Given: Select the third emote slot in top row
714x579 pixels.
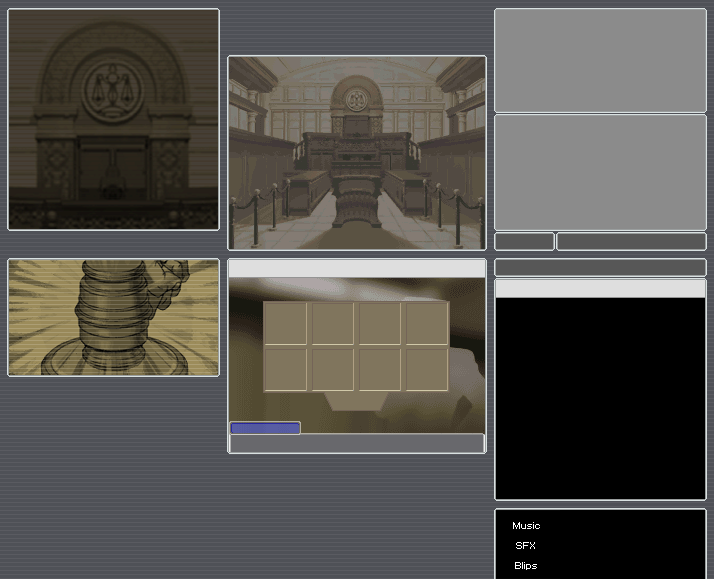Looking at the screenshot, I should pyautogui.click(x=380, y=323).
